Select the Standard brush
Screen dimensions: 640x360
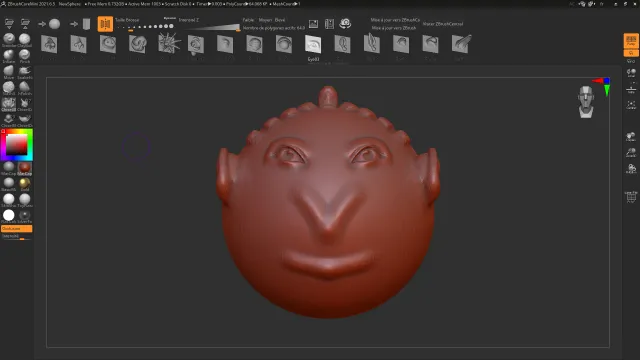pos(9,40)
